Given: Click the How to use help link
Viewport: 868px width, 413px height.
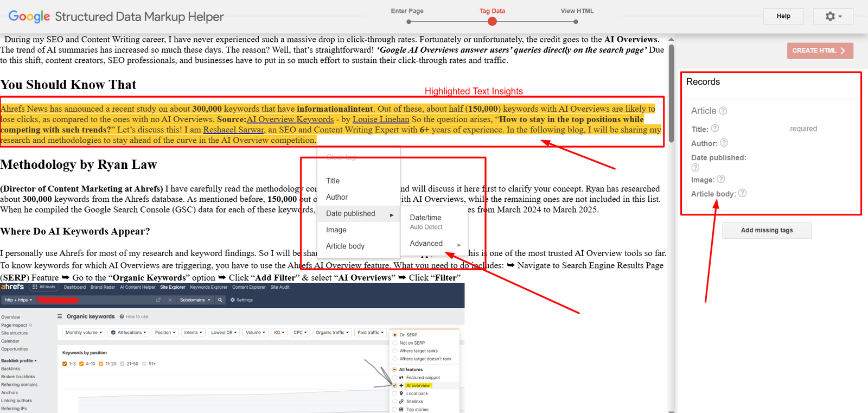Looking at the screenshot, I should (x=134, y=316).
